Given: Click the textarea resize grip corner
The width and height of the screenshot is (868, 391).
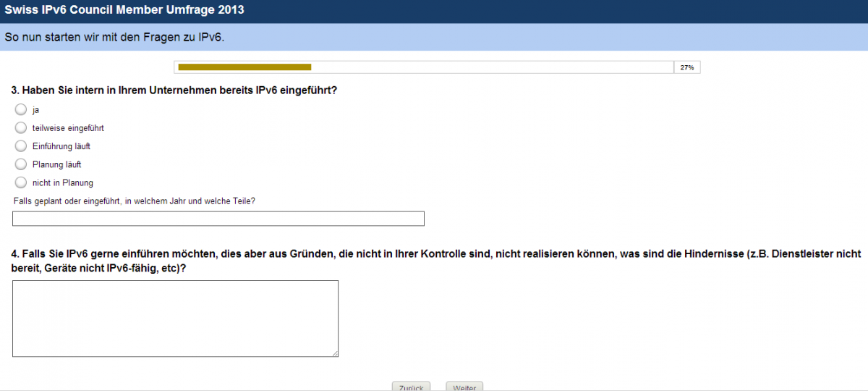Looking at the screenshot, I should [x=335, y=353].
